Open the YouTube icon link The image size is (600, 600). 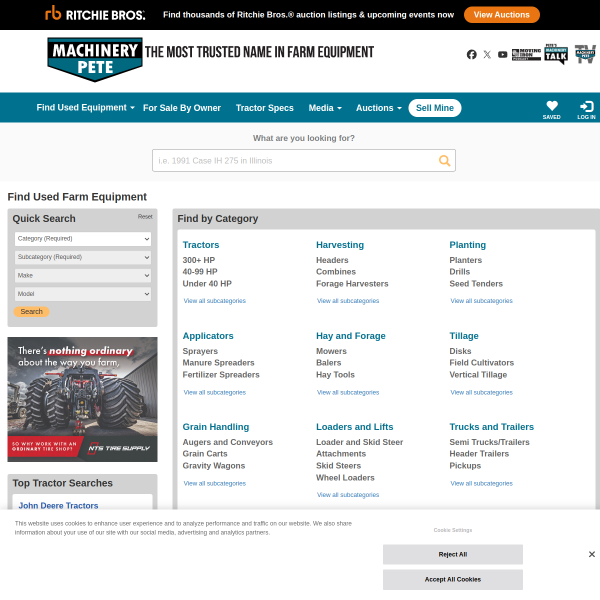tap(502, 55)
